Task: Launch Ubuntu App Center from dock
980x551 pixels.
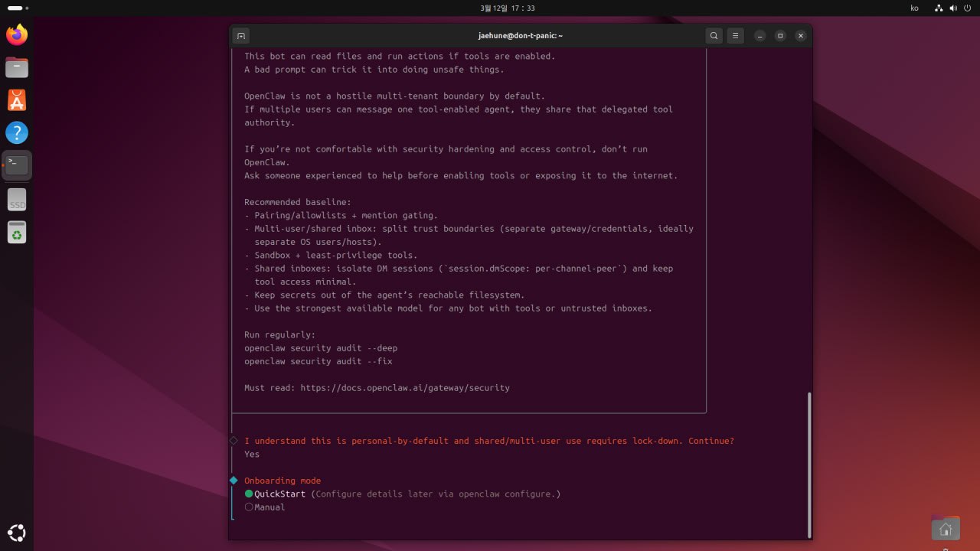Action: [x=17, y=100]
